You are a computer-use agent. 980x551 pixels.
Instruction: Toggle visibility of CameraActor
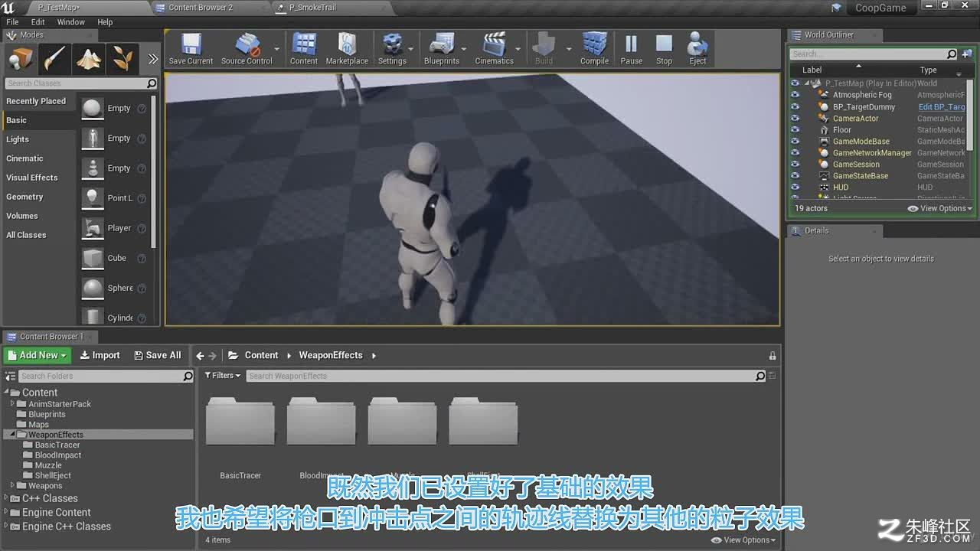pos(795,118)
